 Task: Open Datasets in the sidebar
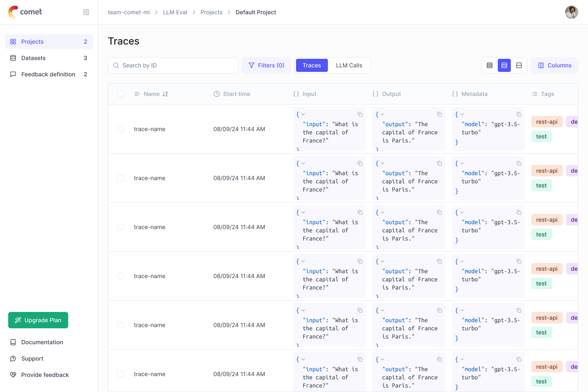(x=49, y=58)
